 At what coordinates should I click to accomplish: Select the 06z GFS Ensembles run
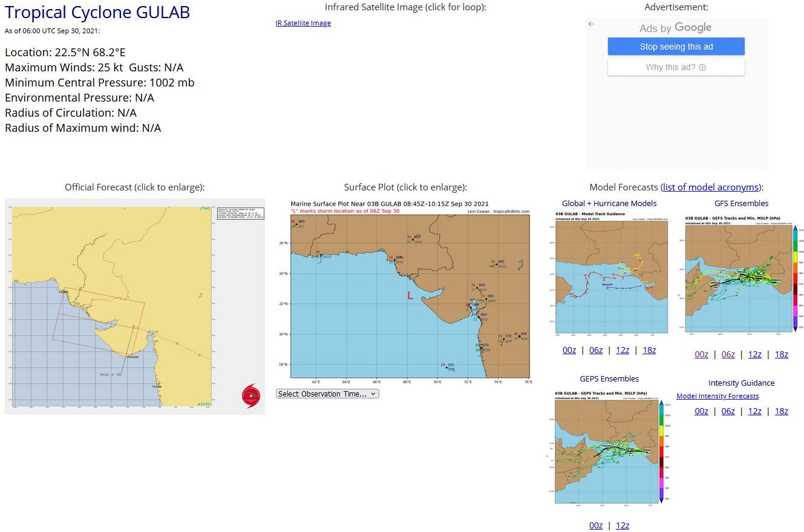[728, 354]
